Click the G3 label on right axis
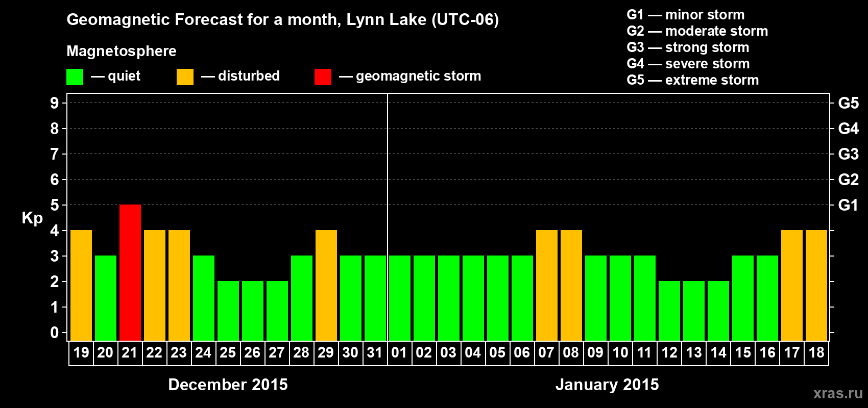 (x=849, y=154)
